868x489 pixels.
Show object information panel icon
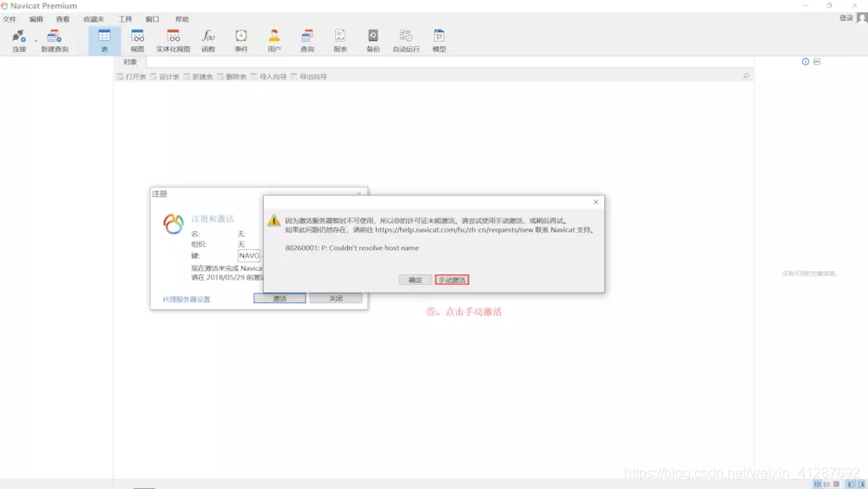click(x=806, y=62)
